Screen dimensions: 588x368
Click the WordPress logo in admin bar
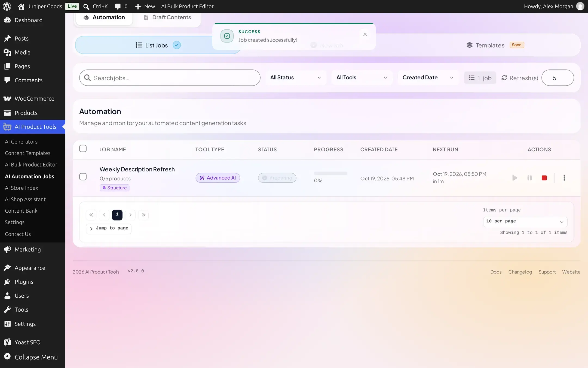point(7,6)
